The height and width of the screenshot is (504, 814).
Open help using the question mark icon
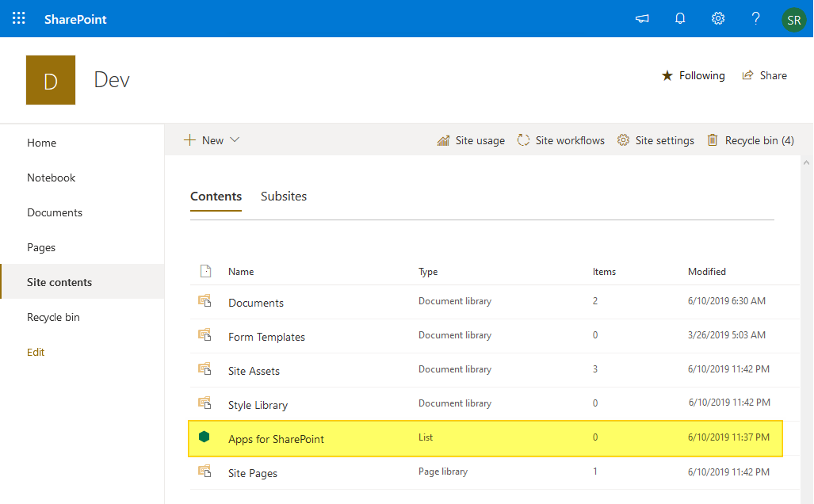click(755, 18)
